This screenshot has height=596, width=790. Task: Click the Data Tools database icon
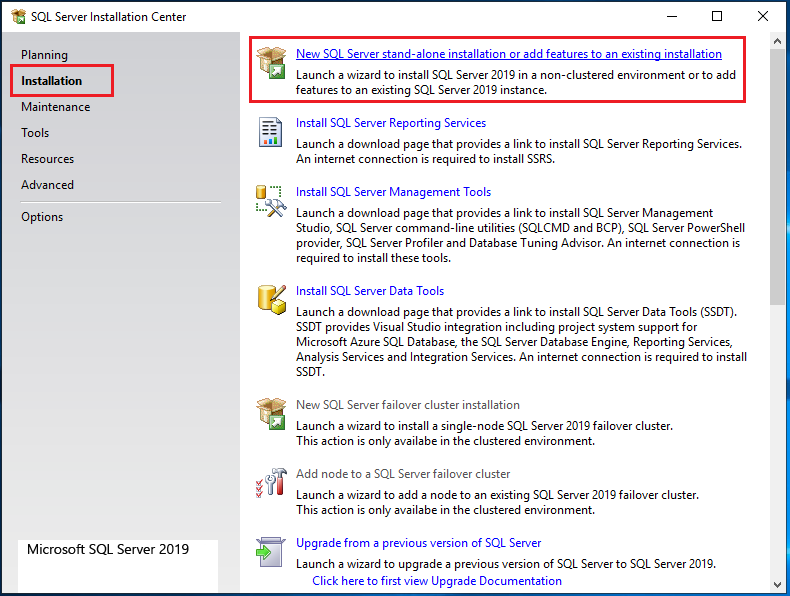272,300
